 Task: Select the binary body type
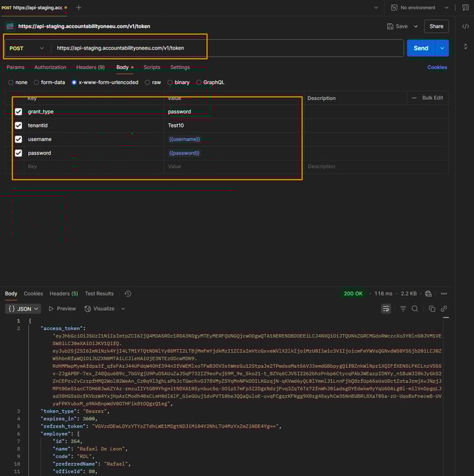(169, 82)
